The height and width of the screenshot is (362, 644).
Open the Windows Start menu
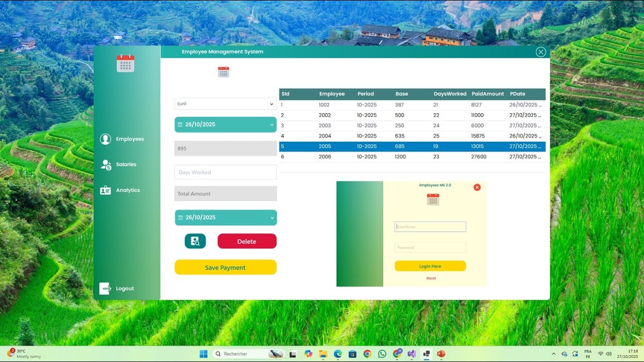point(203,354)
